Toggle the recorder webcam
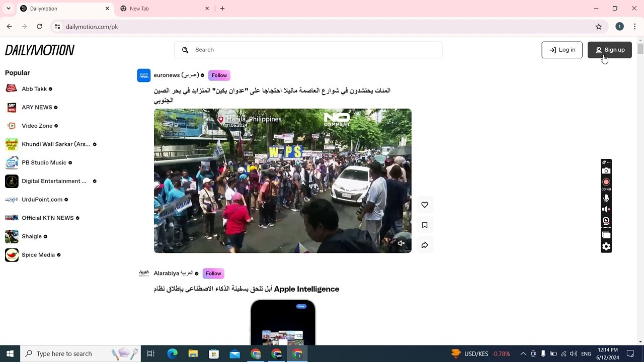Viewport: 644px width, 362px height. coord(606,221)
